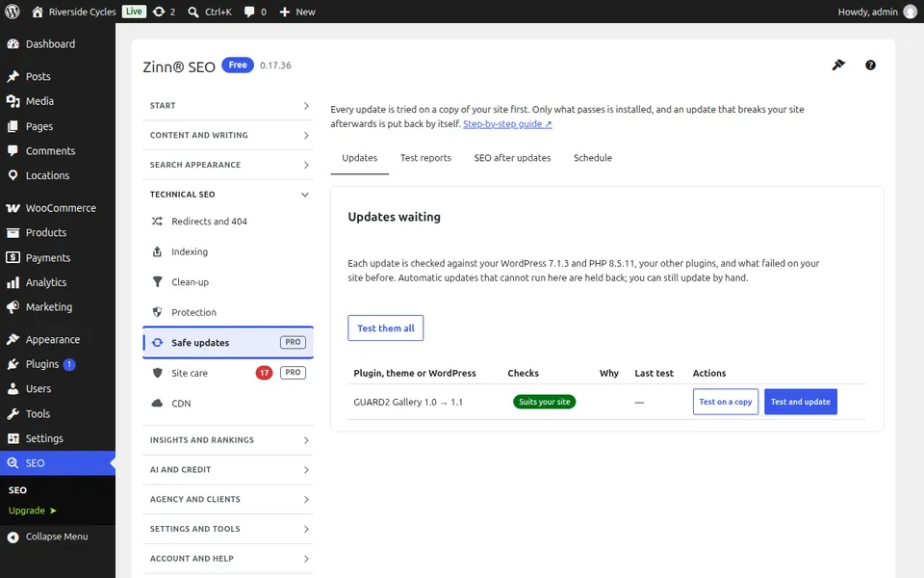924x578 pixels.
Task: Open the Protection section
Action: 228,312
